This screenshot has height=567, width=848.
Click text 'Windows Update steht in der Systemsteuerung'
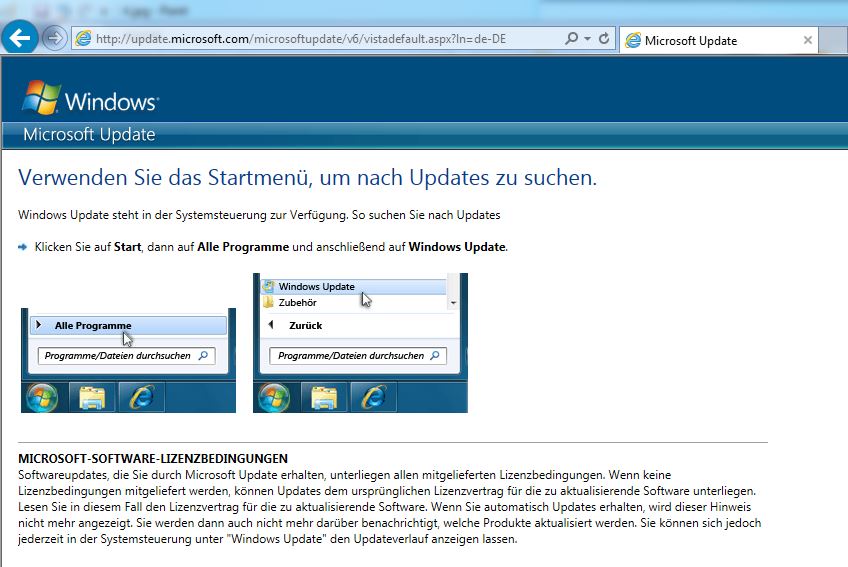(143, 215)
